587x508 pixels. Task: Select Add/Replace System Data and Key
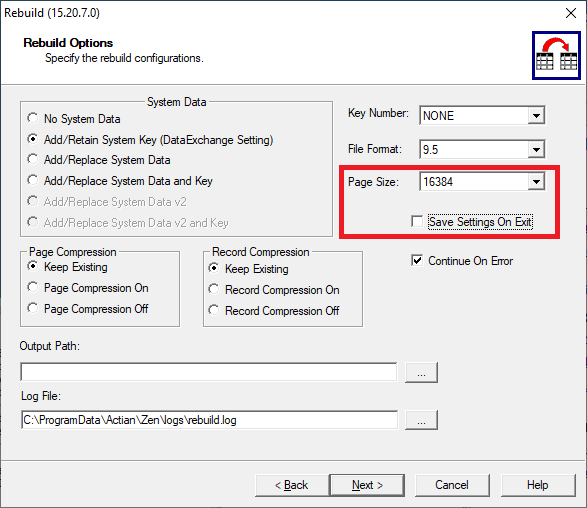click(120, 181)
